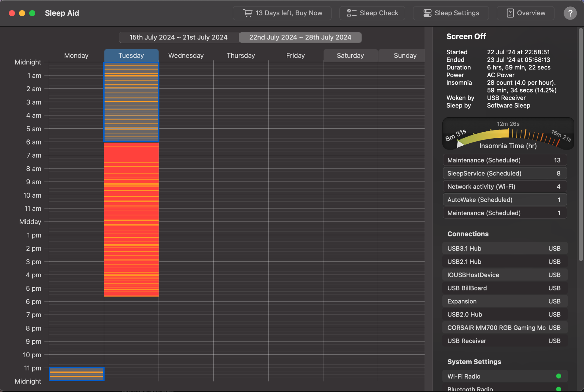Click the Overview document icon
The width and height of the screenshot is (584, 392).
click(510, 13)
